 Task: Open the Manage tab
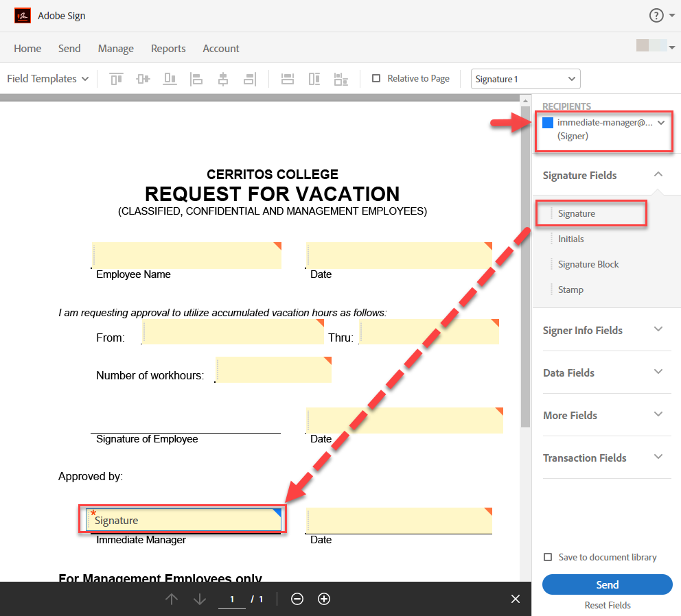[x=116, y=48]
